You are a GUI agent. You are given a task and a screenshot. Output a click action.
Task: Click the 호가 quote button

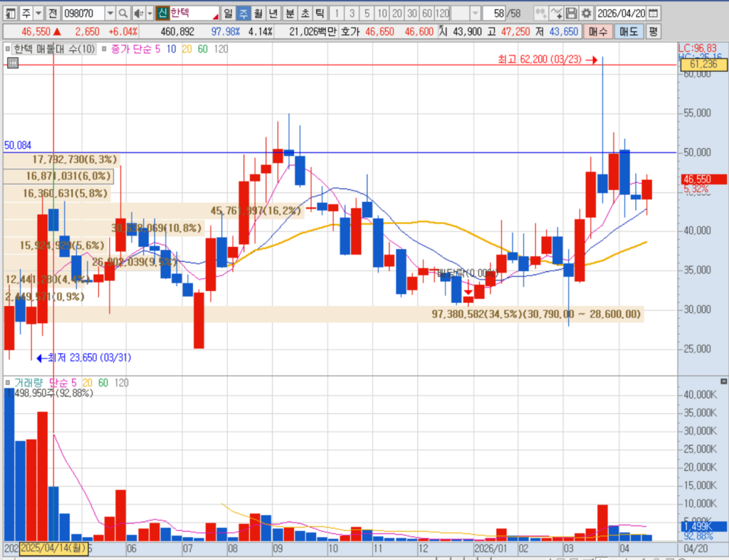tap(350, 31)
